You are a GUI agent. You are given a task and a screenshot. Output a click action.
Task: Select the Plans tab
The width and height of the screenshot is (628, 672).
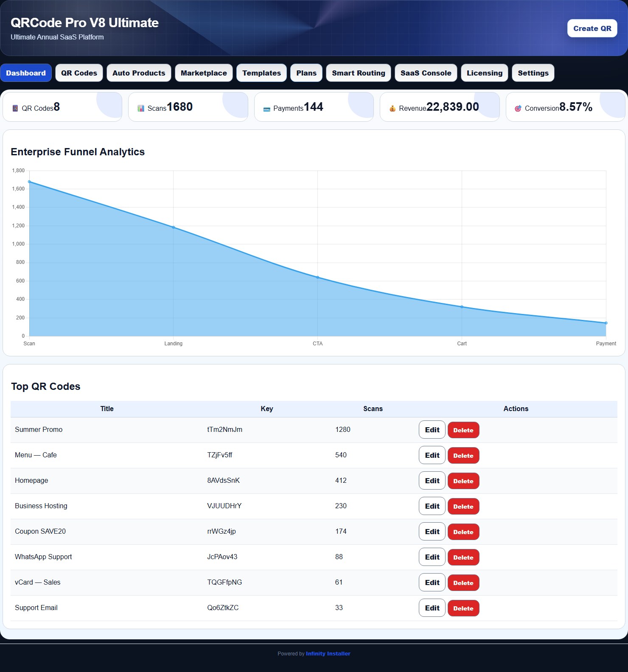pos(306,73)
